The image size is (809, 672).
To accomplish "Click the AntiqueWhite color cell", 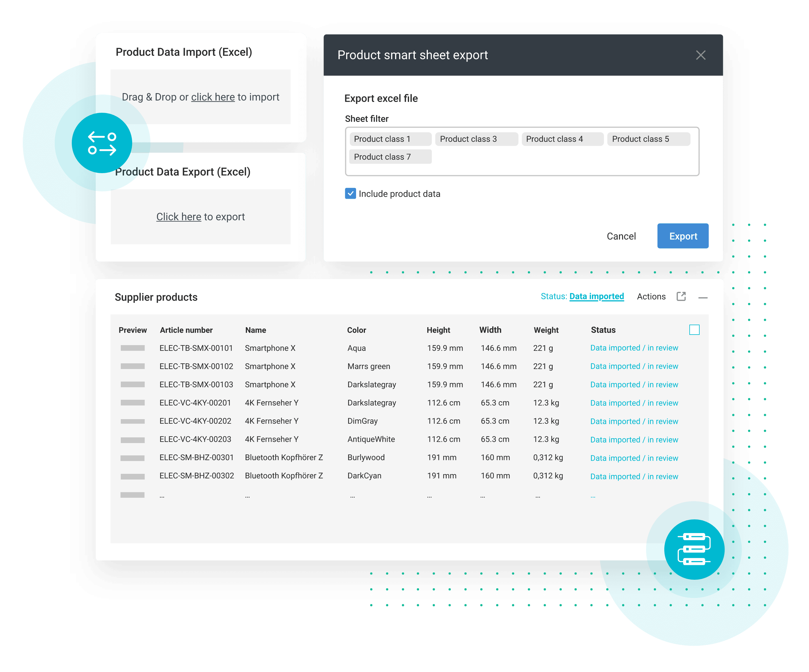I will 371,439.
